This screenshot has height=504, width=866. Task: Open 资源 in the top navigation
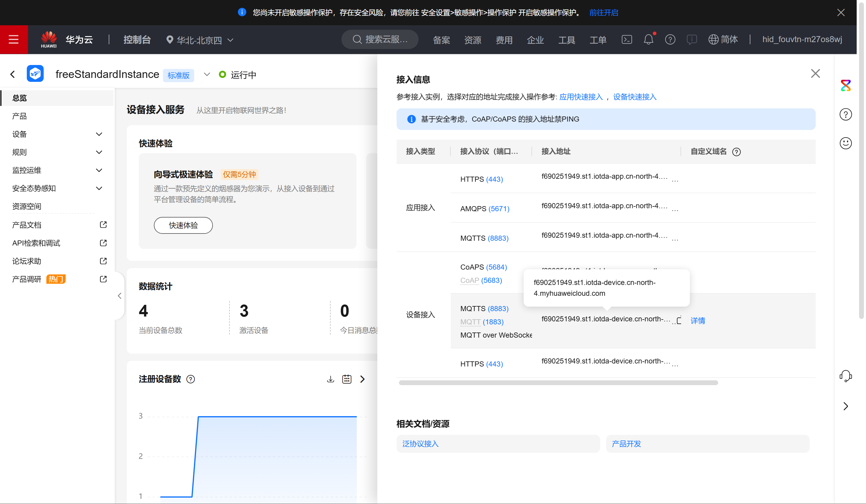pyautogui.click(x=472, y=40)
